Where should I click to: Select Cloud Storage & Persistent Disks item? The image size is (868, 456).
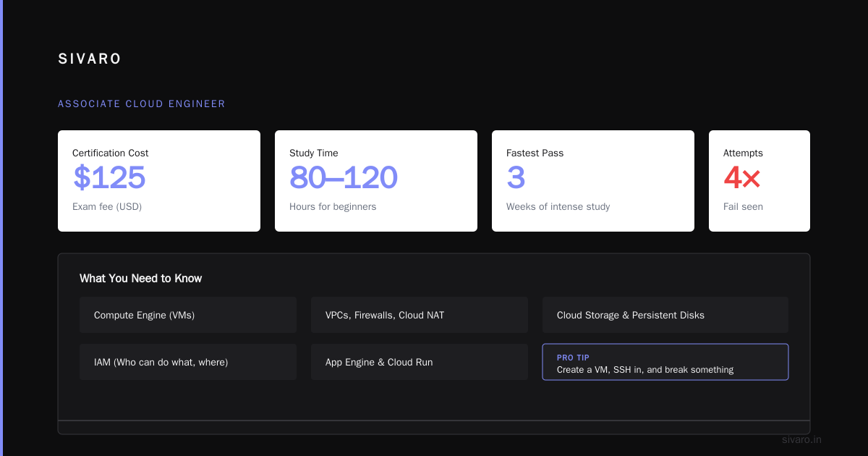[665, 315]
